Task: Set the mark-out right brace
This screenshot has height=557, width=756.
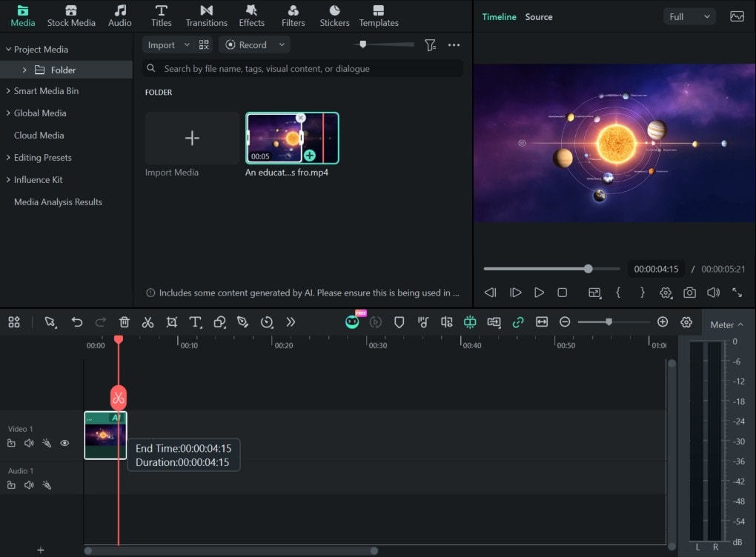Action: click(x=642, y=293)
